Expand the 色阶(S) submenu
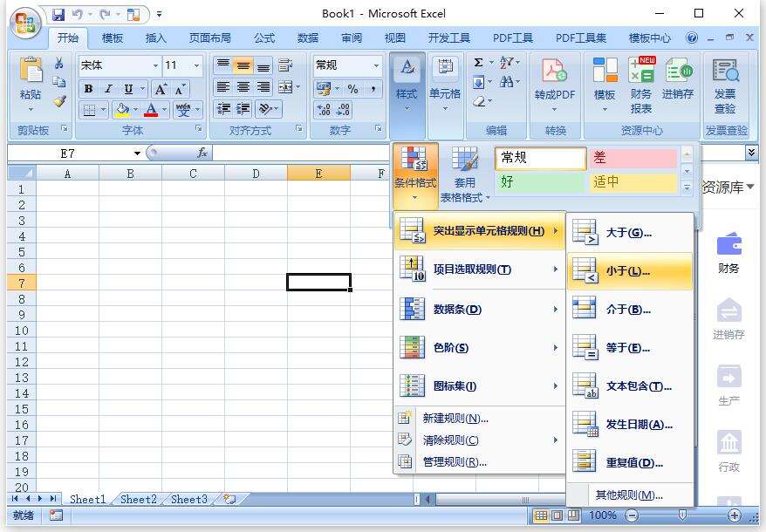 [x=480, y=348]
